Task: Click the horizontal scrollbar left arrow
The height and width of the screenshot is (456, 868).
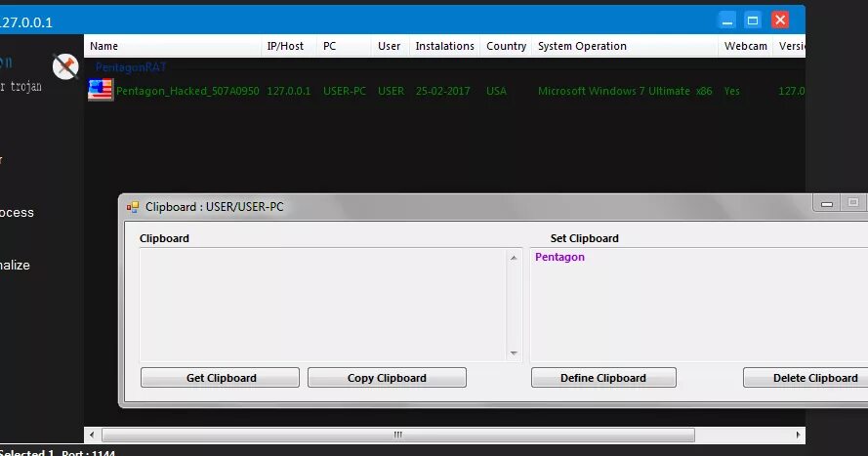Action: (x=92, y=435)
